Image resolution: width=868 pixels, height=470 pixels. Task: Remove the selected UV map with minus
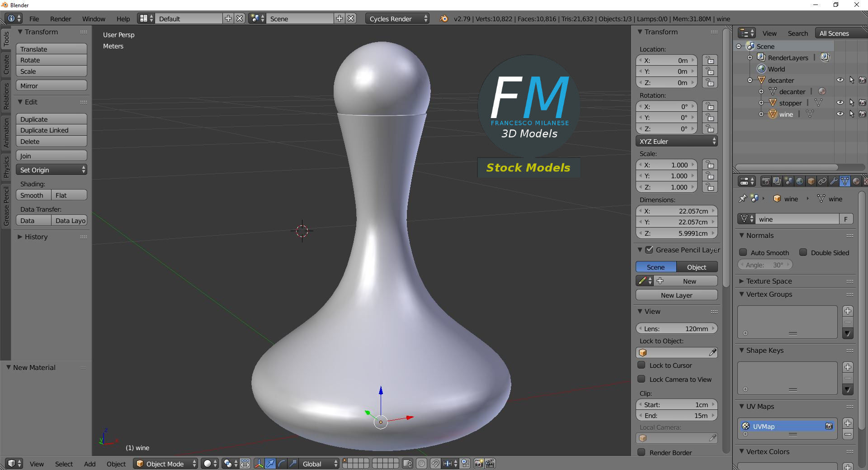click(848, 435)
